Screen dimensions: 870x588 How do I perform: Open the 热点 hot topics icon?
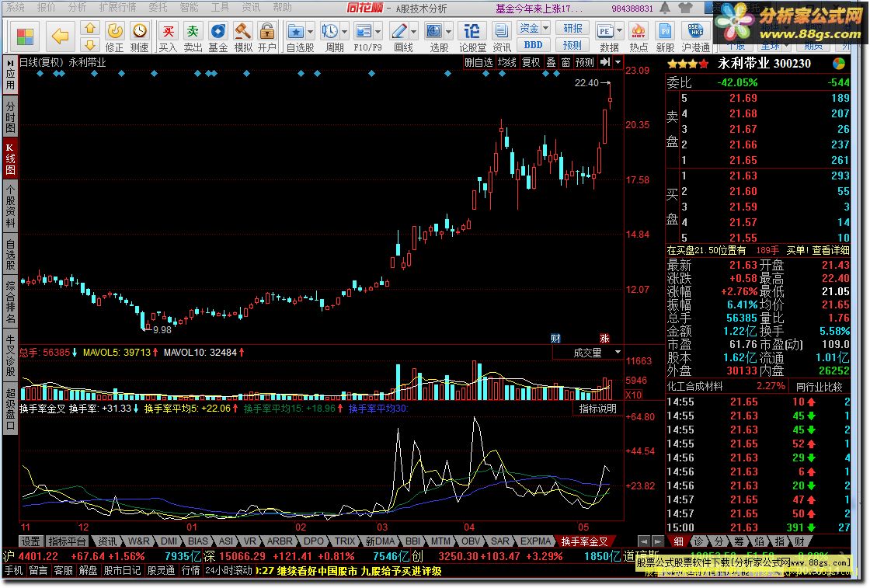639,37
